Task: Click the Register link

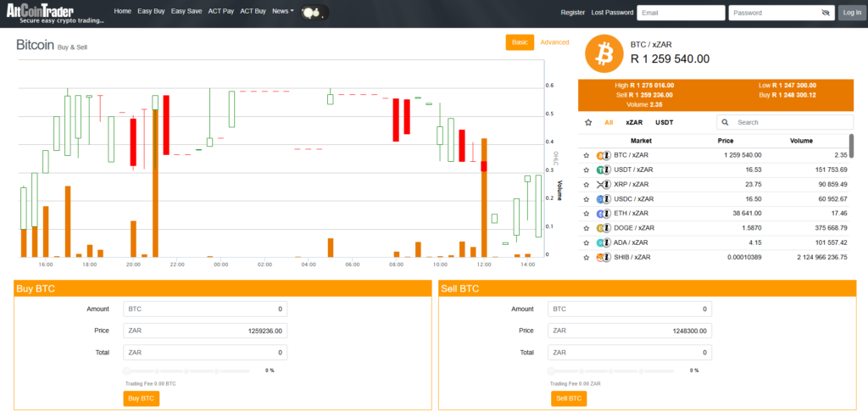Action: point(573,12)
